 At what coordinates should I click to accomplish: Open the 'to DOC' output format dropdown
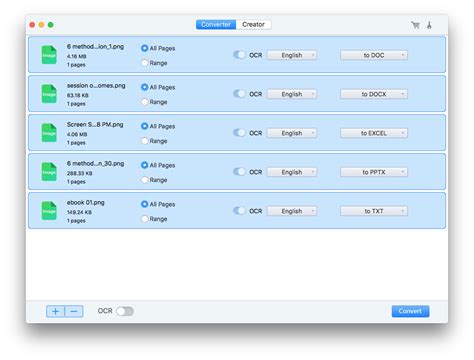[x=374, y=55]
